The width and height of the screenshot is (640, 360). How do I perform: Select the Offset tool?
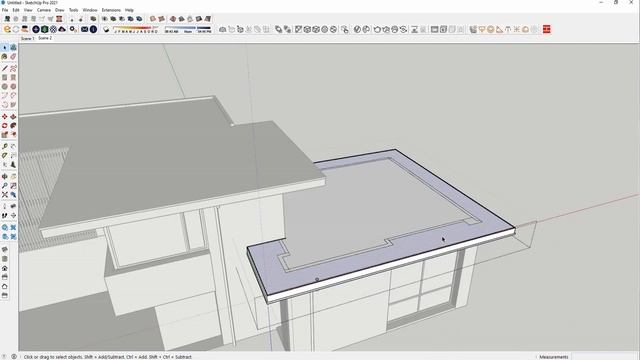pos(13,135)
